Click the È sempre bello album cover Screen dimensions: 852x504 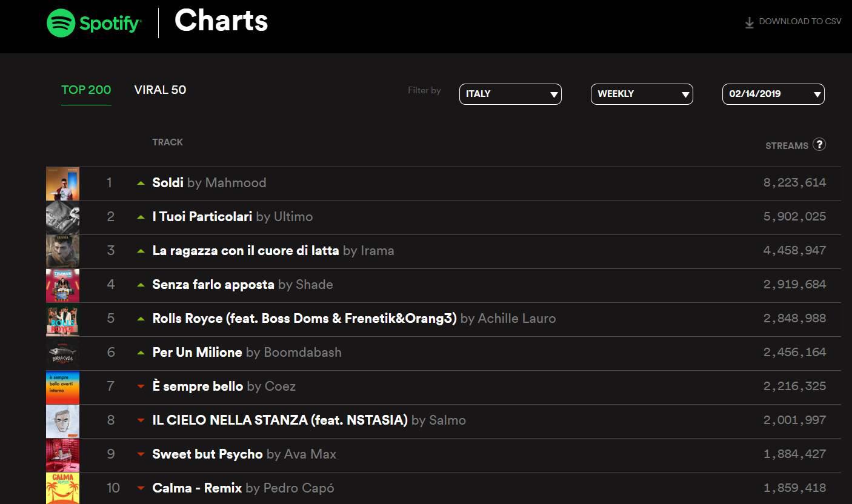tap(62, 387)
